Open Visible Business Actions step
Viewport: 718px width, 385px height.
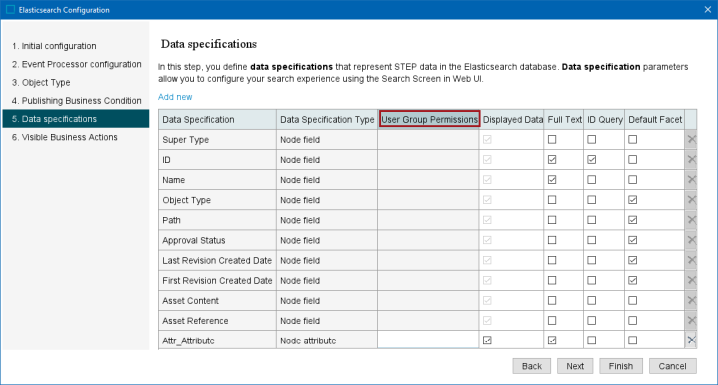click(x=65, y=137)
